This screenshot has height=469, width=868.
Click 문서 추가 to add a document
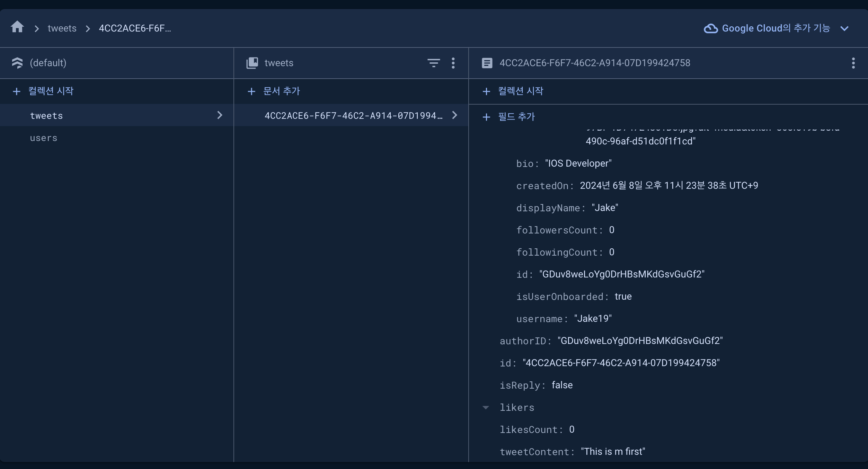click(281, 91)
